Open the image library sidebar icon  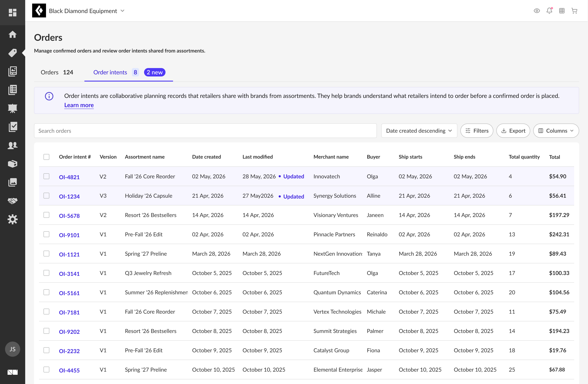pyautogui.click(x=12, y=71)
